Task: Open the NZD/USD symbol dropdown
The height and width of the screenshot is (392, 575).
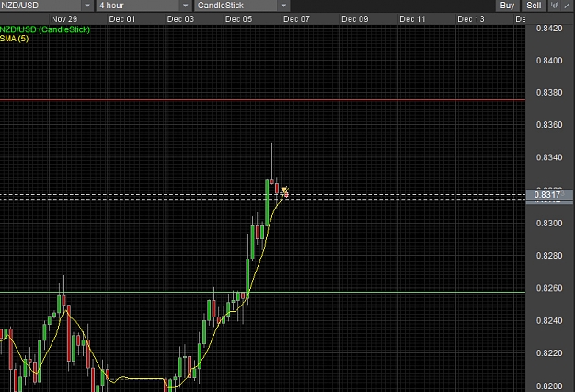Action: [46, 6]
